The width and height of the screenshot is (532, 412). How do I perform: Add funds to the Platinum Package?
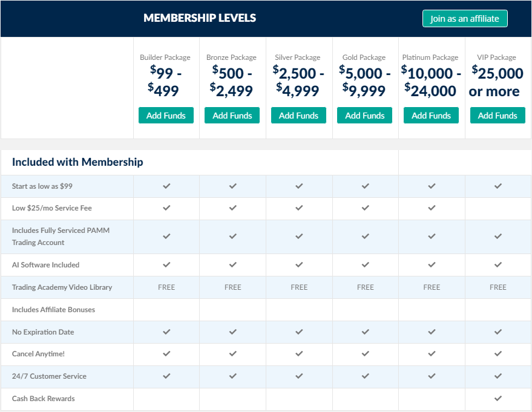pos(431,116)
